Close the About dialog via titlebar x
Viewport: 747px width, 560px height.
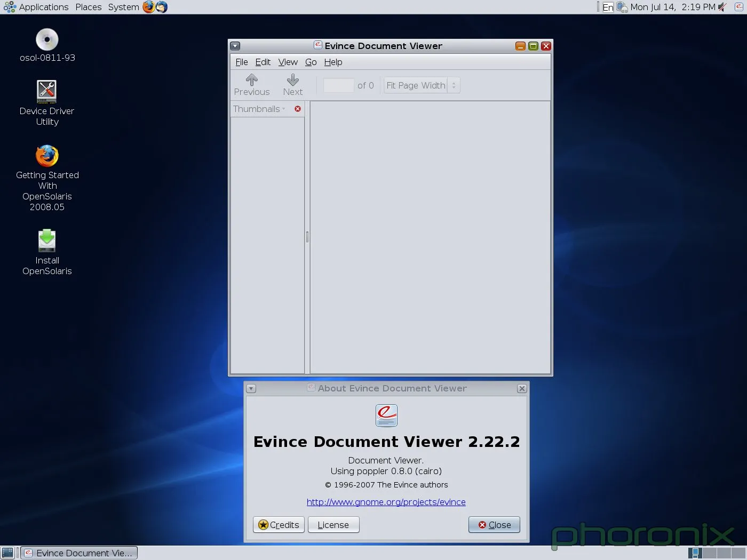(522, 389)
